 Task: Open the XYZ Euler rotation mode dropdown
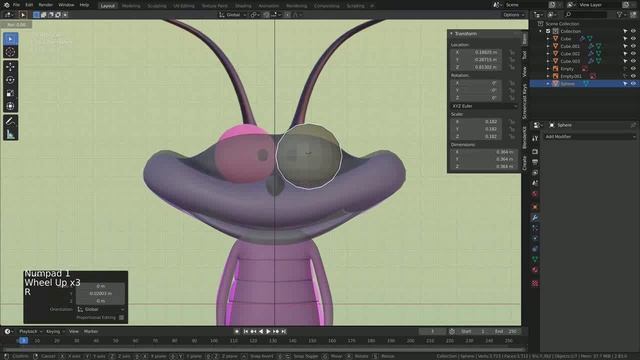[484, 106]
